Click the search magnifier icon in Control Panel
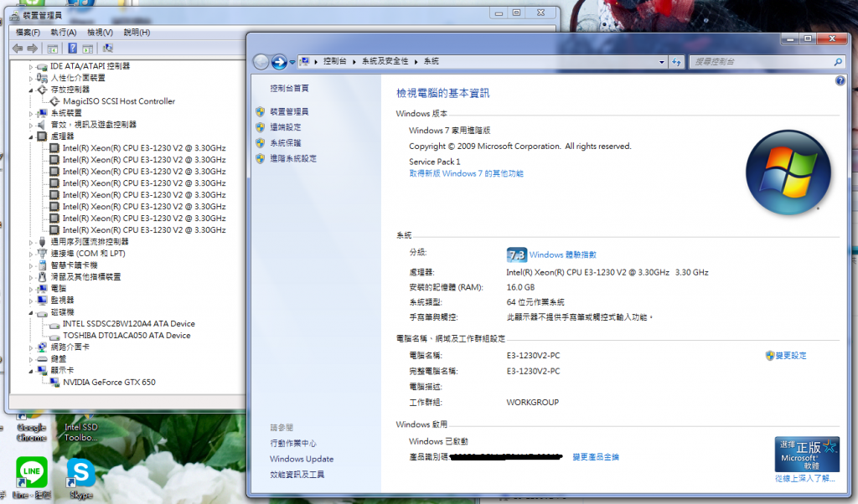The height and width of the screenshot is (504, 858). (838, 62)
